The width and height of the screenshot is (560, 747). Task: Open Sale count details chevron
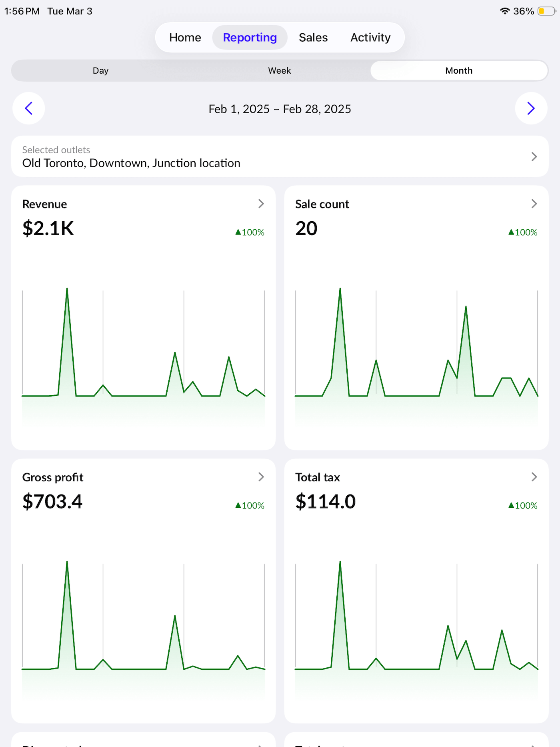(534, 204)
